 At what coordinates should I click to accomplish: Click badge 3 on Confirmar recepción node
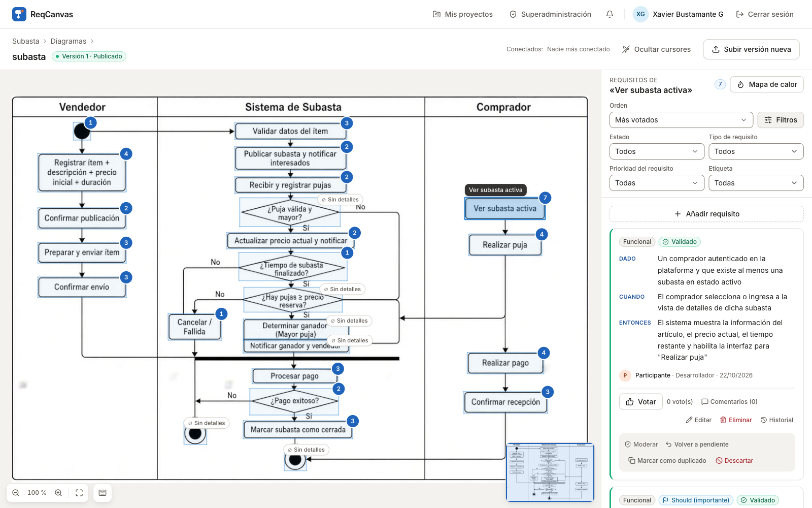pos(548,392)
